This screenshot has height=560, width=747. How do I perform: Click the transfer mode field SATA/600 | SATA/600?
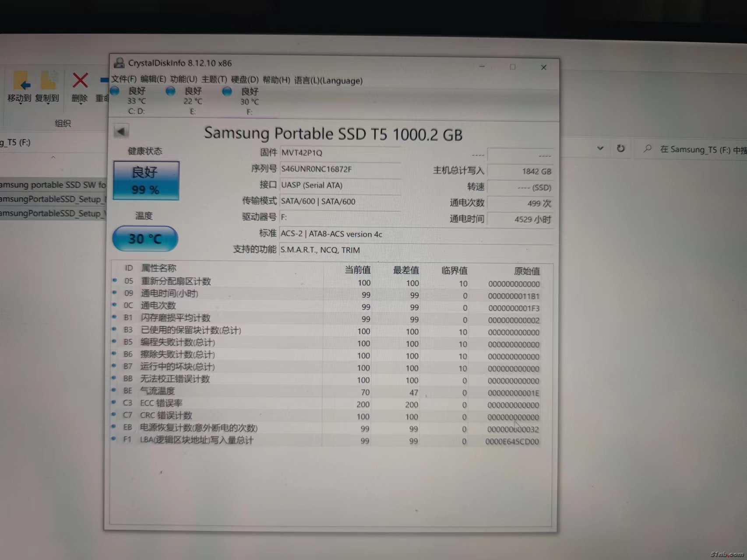[x=340, y=201]
